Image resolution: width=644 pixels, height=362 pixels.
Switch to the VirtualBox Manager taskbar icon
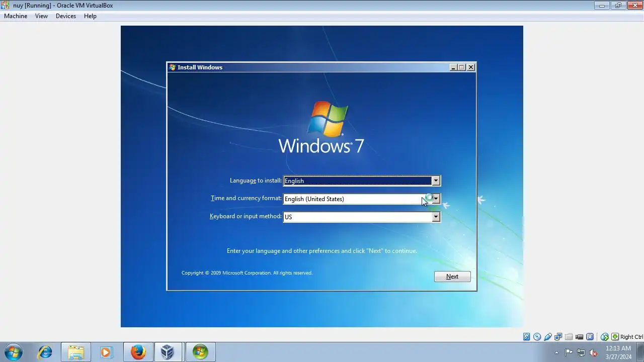click(168, 352)
